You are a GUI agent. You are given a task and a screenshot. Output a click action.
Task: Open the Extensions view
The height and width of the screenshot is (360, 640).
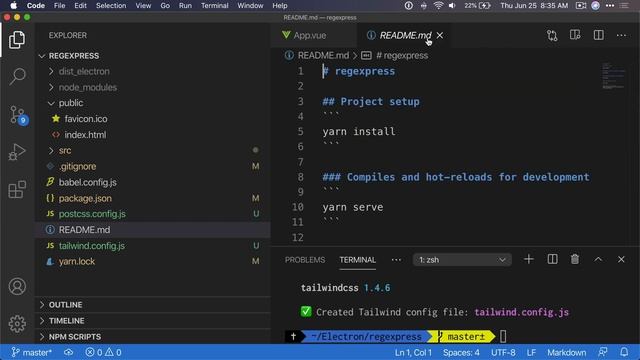click(17, 190)
